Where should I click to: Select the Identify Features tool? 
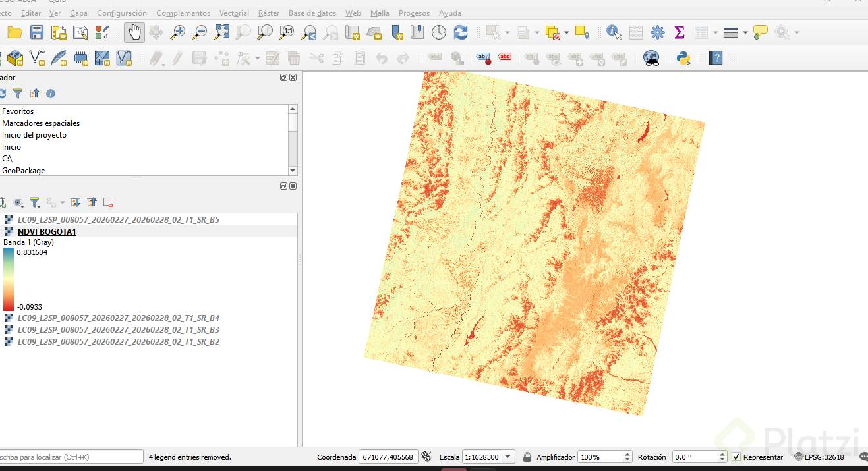coord(614,32)
